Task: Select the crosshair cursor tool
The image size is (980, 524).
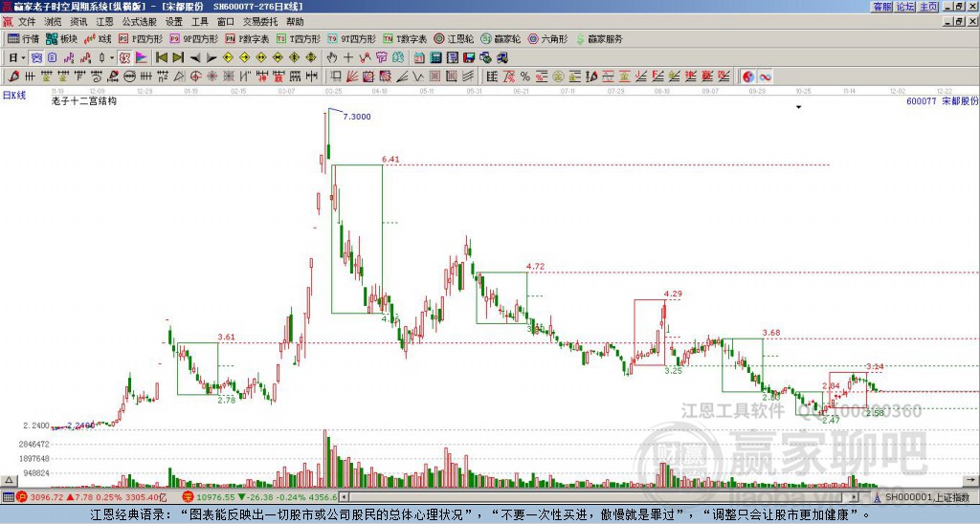Action: click(x=348, y=58)
